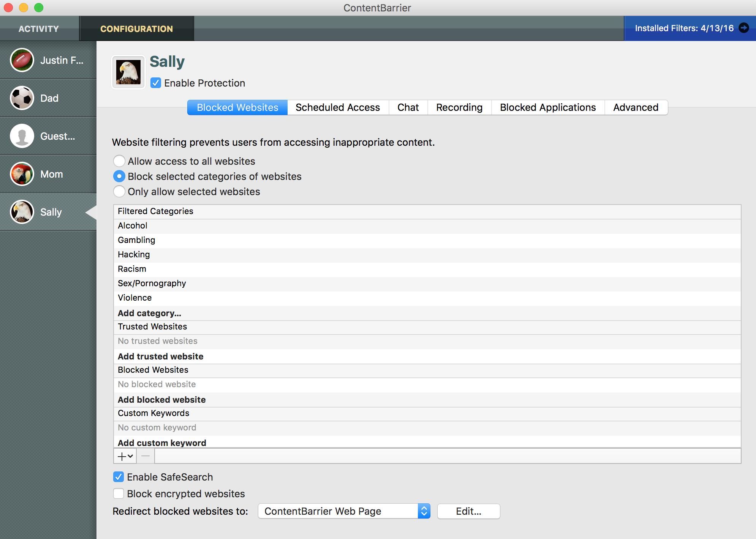
Task: Click the Guest silhouette avatar icon
Action: [x=22, y=136]
